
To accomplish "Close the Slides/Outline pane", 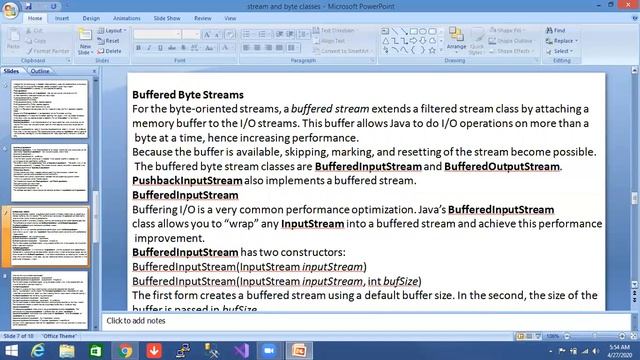I will (x=94, y=71).
